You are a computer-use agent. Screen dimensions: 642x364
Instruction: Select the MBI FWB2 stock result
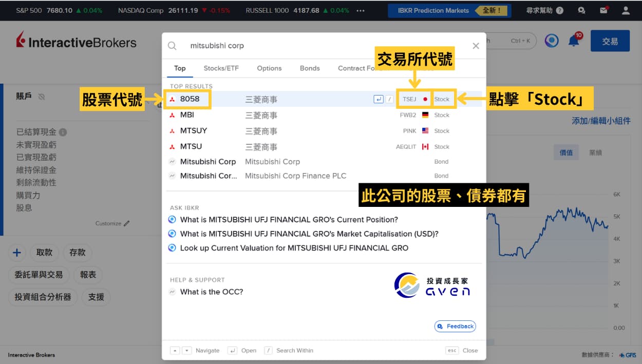click(x=324, y=115)
